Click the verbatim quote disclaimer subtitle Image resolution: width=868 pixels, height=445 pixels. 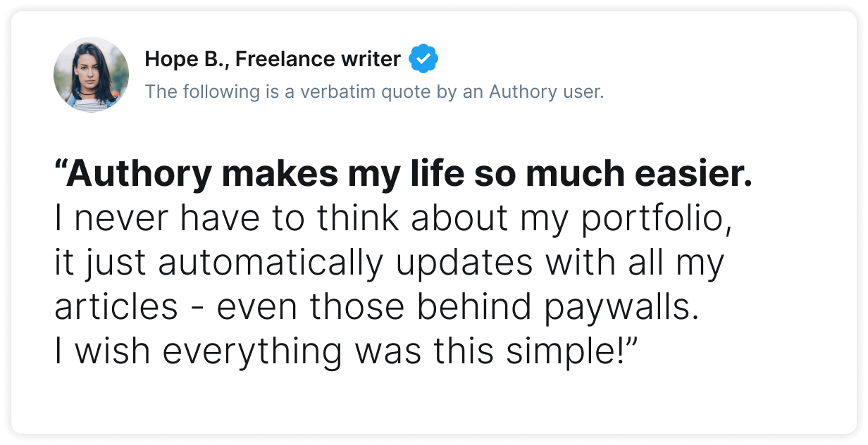[x=373, y=92]
